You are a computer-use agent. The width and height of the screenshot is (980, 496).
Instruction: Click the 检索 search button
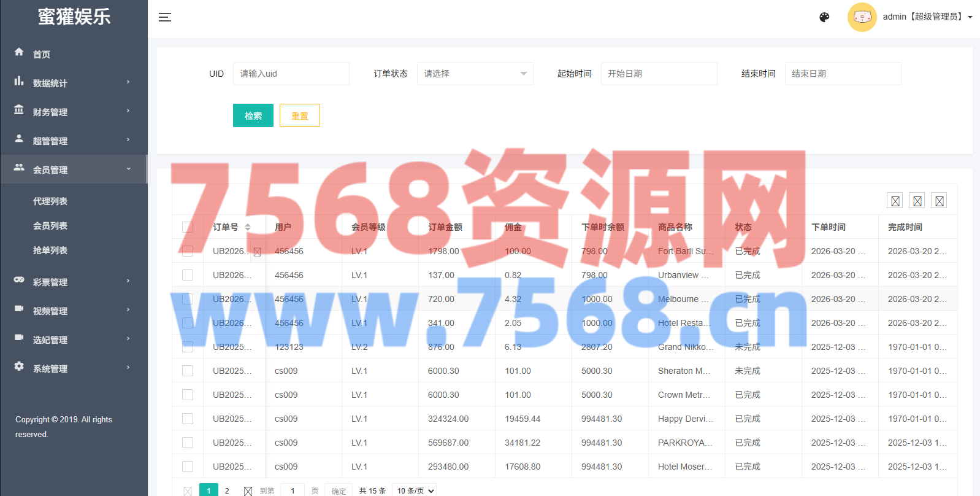pyautogui.click(x=253, y=115)
